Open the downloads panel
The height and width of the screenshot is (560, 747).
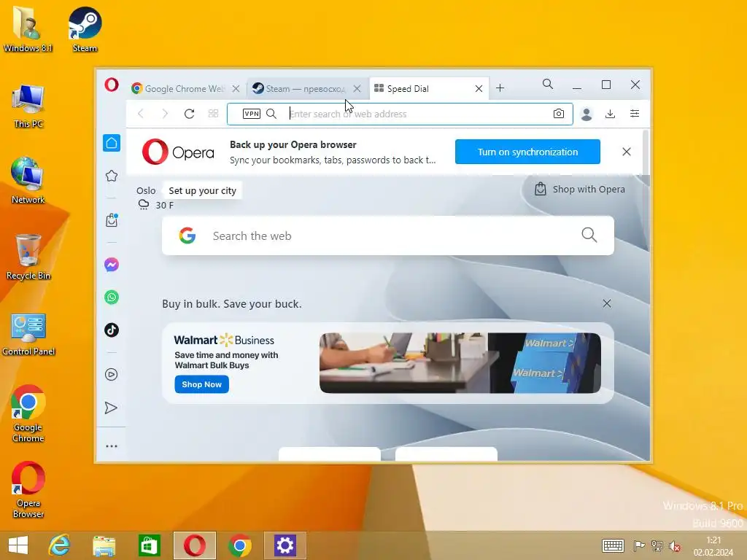(611, 114)
